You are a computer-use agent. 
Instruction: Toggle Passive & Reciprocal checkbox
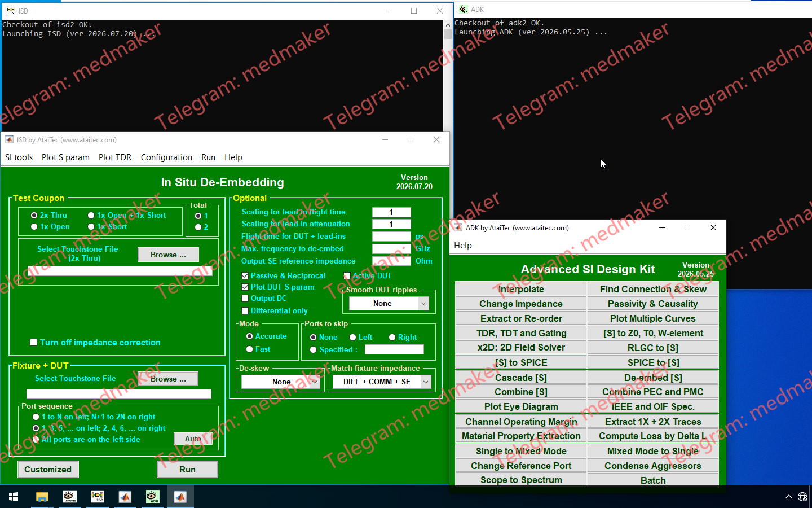[x=245, y=276]
